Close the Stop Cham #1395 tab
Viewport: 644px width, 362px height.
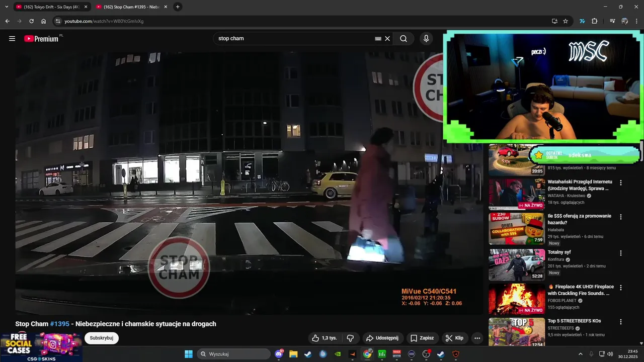[166, 7]
